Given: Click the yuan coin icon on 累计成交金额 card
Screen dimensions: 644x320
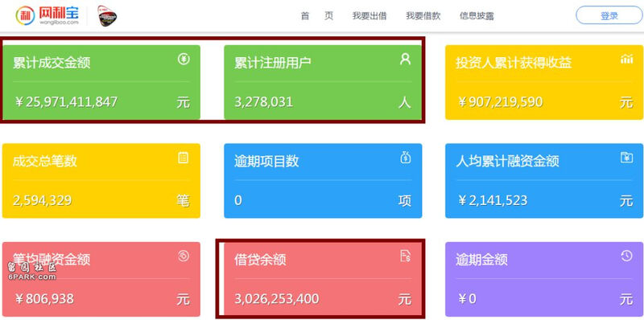Looking at the screenshot, I should [x=184, y=59].
